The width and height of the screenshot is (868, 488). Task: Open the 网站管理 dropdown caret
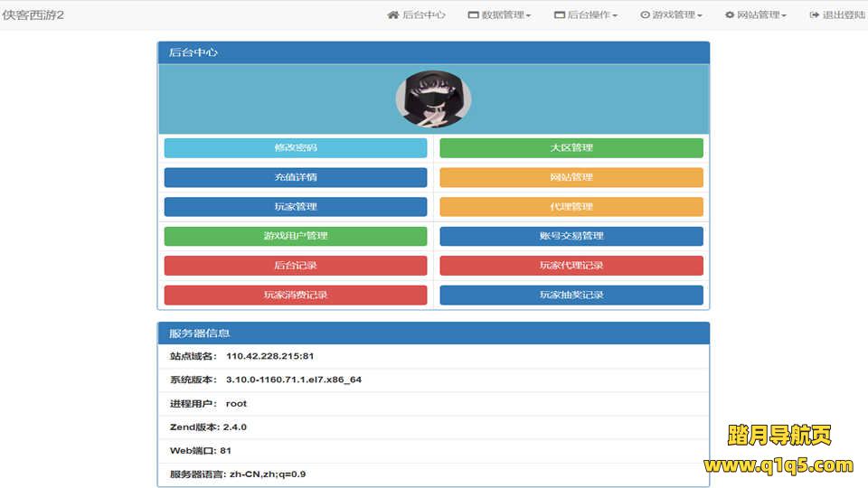tap(784, 16)
